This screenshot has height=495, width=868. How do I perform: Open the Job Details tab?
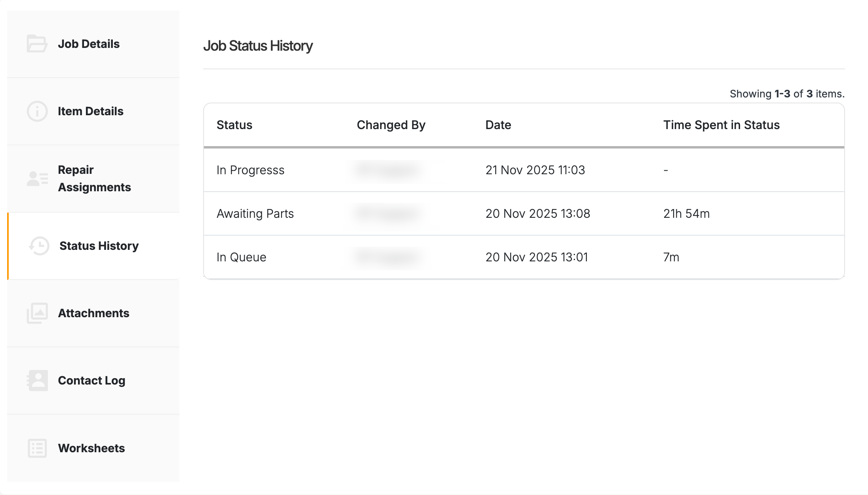(x=89, y=44)
